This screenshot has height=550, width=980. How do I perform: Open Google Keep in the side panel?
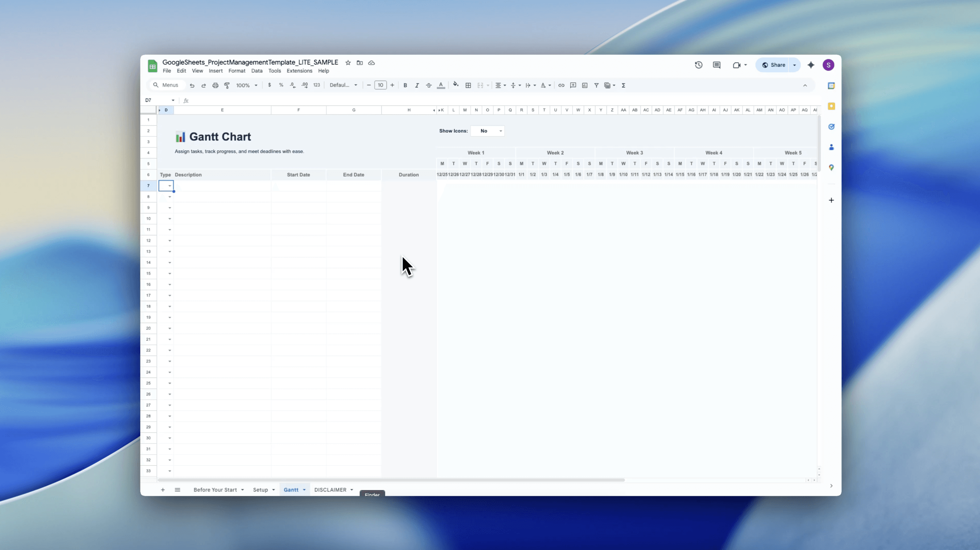831,106
